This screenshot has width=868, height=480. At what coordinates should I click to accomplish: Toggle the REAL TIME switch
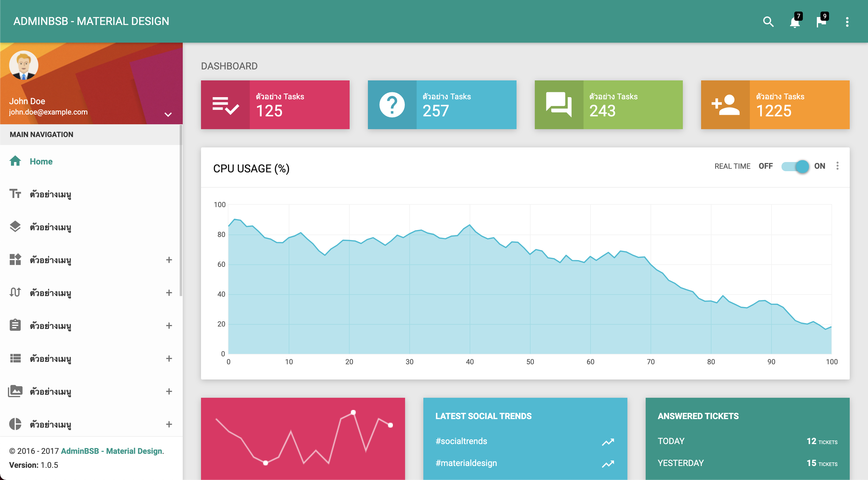[795, 166]
